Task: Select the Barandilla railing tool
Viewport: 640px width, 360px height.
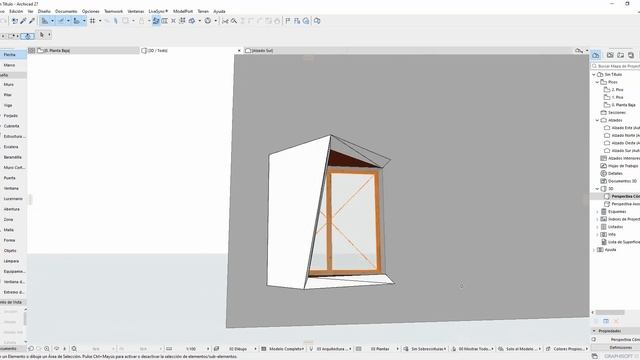Action: click(x=13, y=157)
